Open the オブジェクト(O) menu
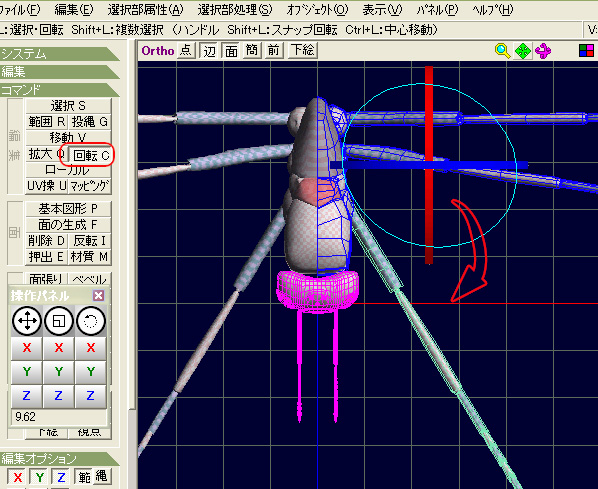This screenshot has width=598, height=489. (x=317, y=10)
